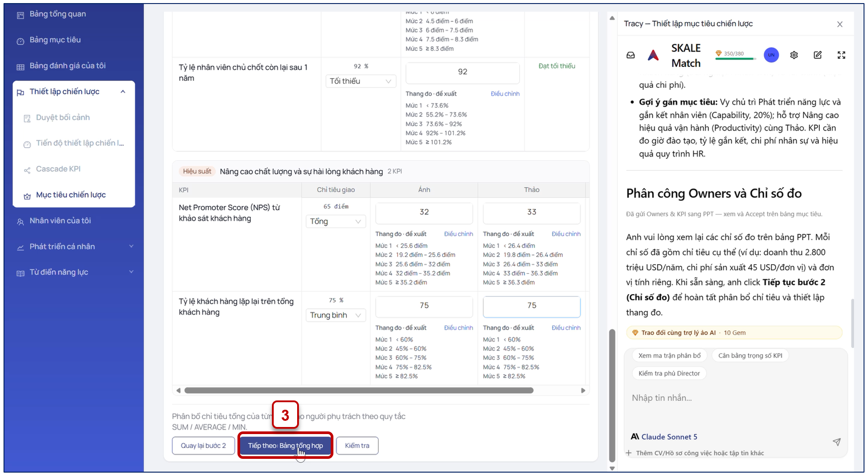The width and height of the screenshot is (868, 473).
Task: Click Điều chỉnh for Thảo's repeat customer scale
Action: (x=566, y=328)
